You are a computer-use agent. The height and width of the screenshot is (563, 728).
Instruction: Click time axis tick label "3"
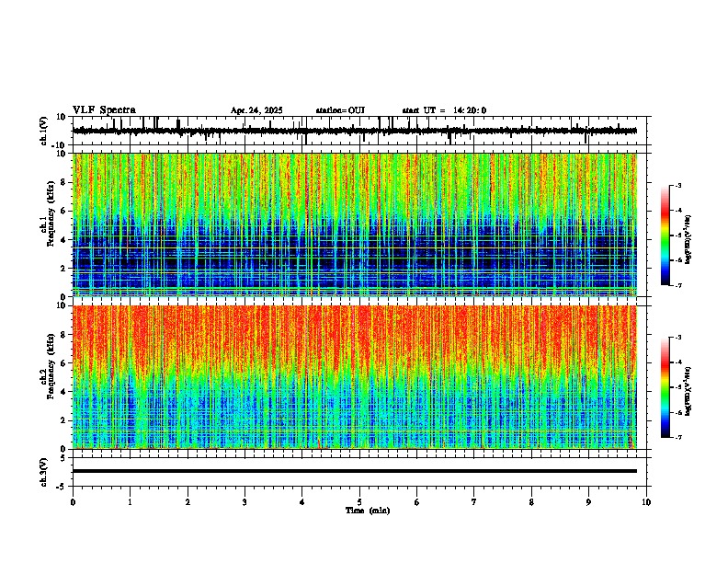[245, 502]
